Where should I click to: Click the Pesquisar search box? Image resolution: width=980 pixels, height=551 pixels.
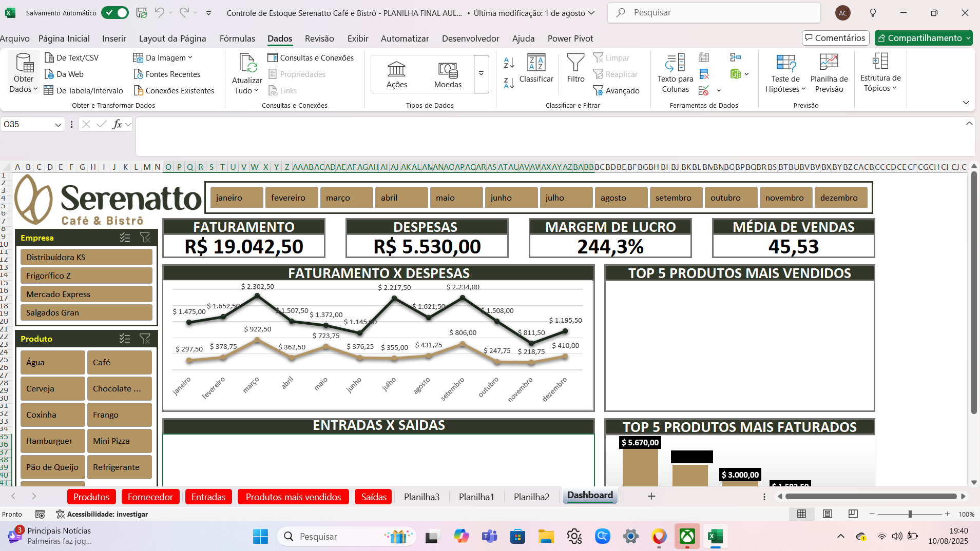(714, 13)
